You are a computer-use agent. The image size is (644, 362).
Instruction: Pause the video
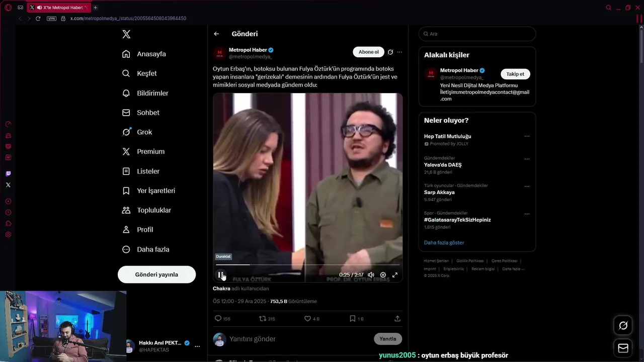220,275
